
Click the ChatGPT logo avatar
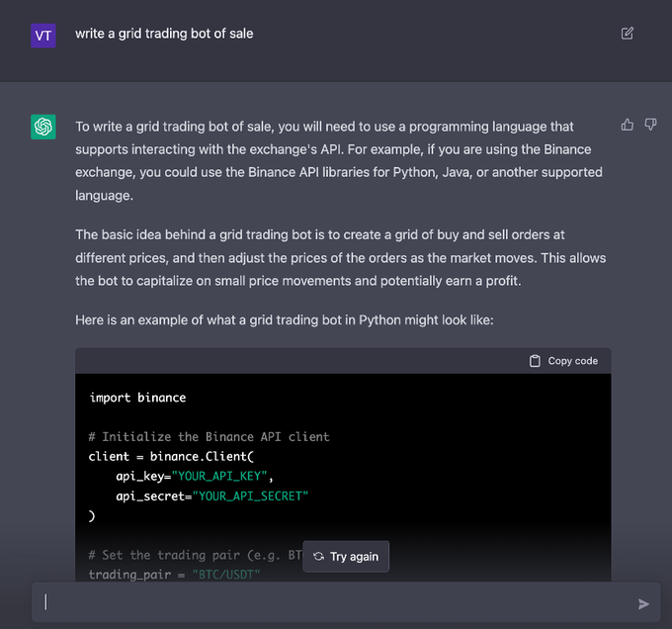(x=43, y=127)
